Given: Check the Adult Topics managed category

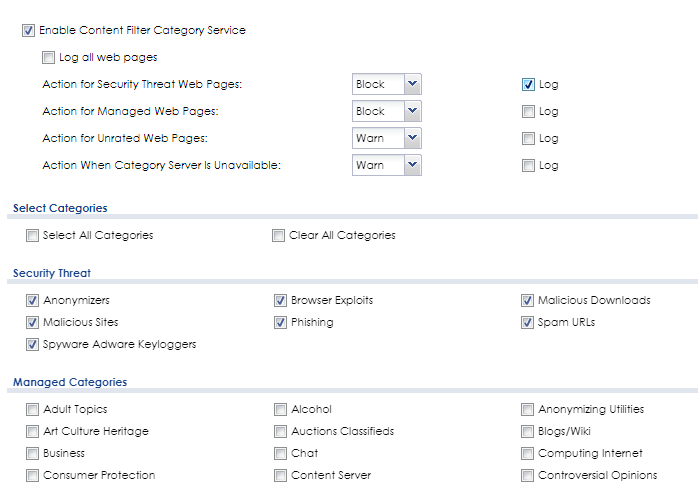Looking at the screenshot, I should (x=33, y=410).
